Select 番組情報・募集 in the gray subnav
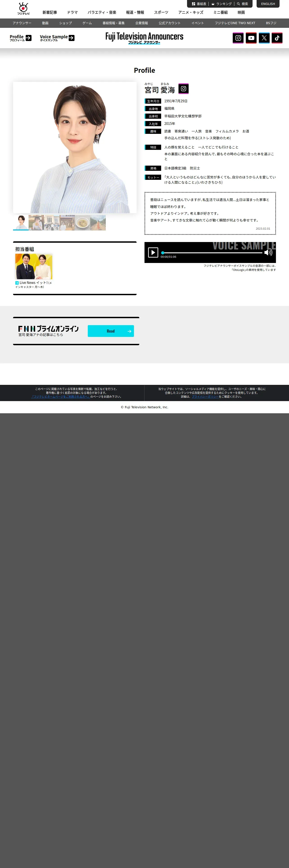 click(114, 23)
